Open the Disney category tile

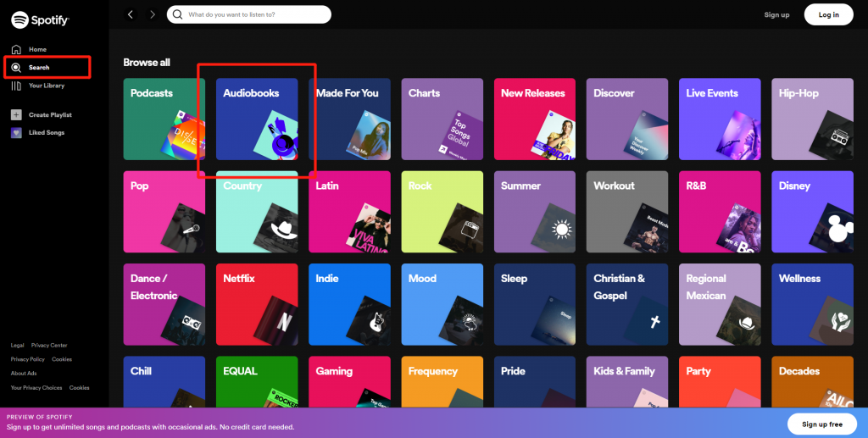coord(813,212)
